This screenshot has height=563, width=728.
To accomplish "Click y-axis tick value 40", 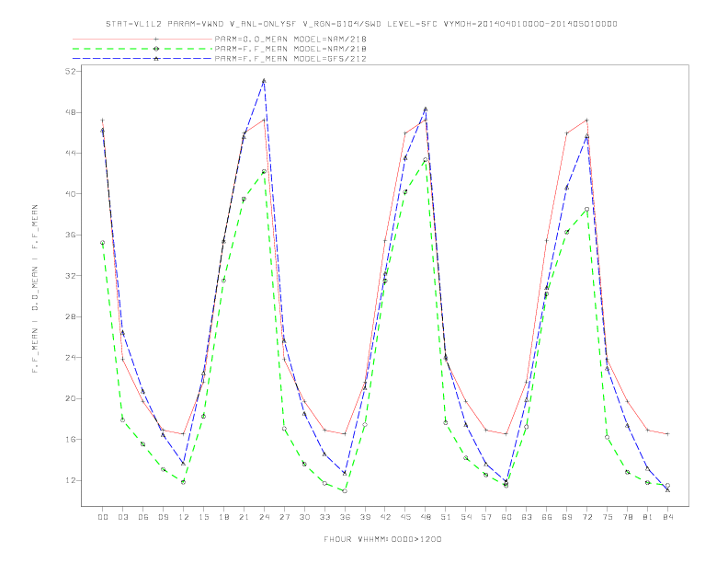I will pos(71,194).
